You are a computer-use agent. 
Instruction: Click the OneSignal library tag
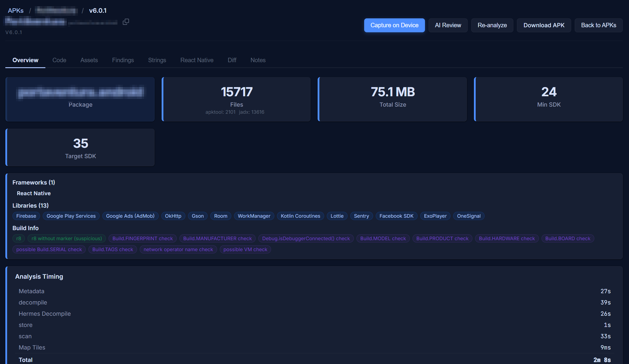(x=469, y=216)
